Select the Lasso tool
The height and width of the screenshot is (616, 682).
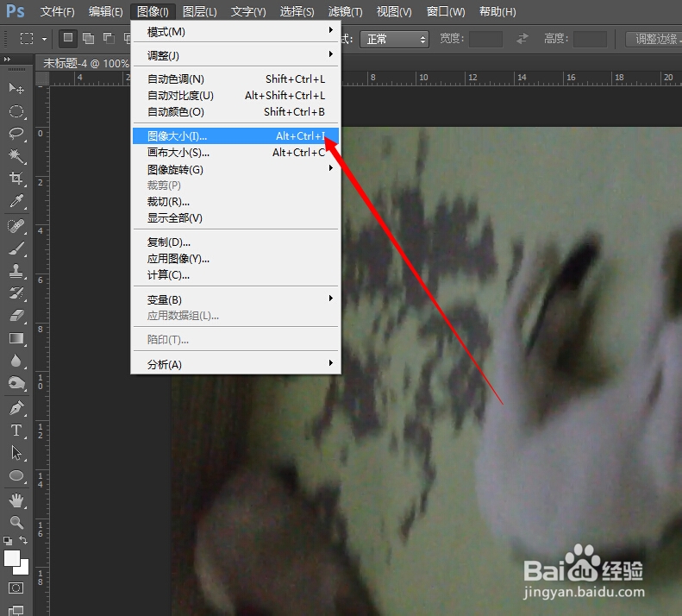(x=16, y=134)
